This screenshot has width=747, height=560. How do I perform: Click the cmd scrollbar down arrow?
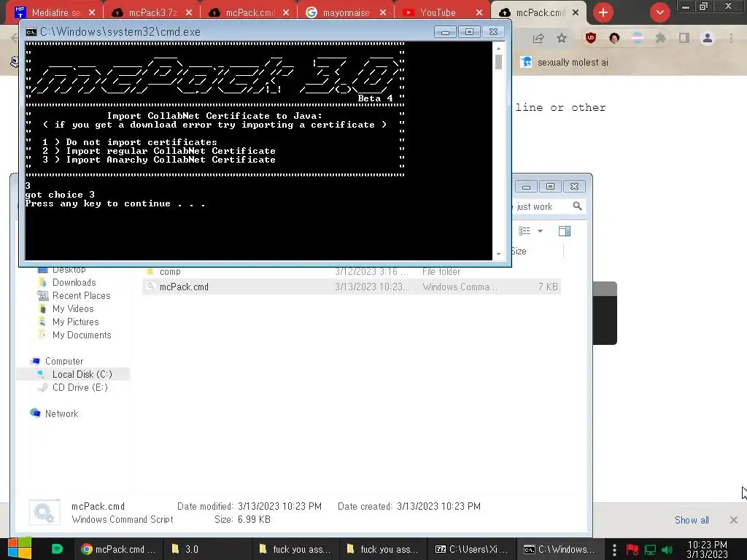pos(498,254)
